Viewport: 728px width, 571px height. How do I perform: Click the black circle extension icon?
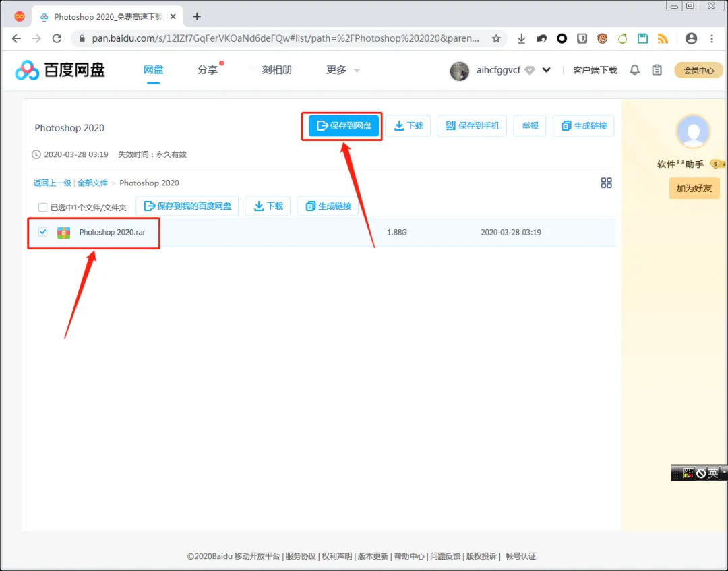562,38
